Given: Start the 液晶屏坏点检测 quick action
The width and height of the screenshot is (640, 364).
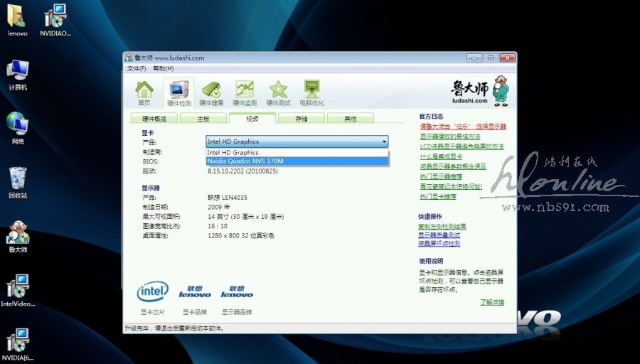Looking at the screenshot, I should [439, 244].
